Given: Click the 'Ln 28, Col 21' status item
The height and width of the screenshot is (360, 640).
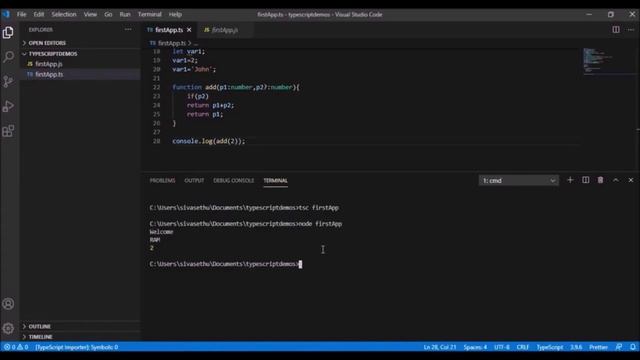Looking at the screenshot, I should (440, 347).
